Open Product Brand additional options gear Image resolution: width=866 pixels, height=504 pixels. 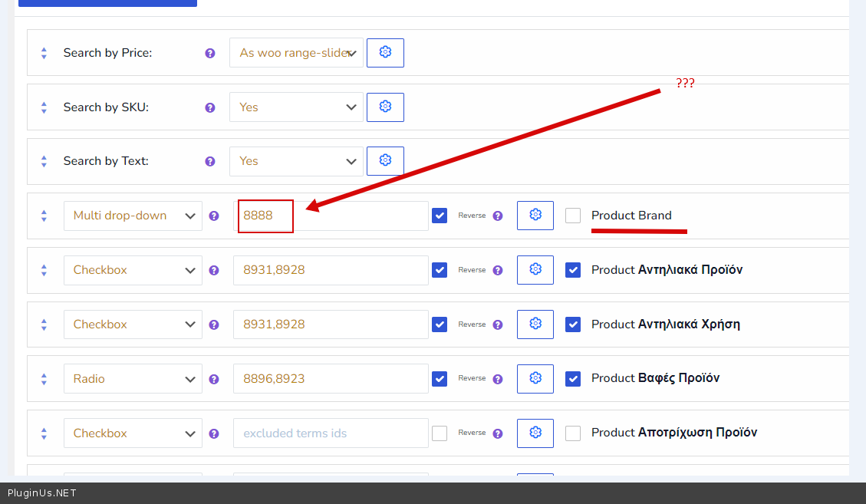tap(535, 216)
